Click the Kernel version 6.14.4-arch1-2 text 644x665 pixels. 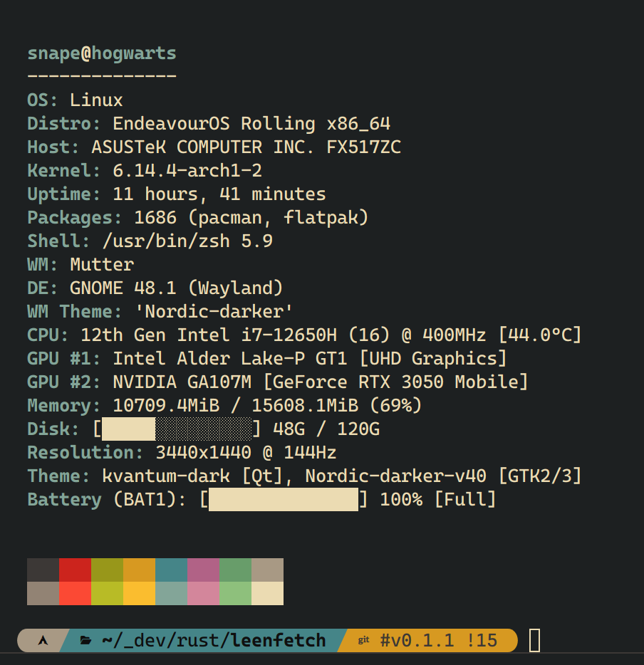point(187,170)
